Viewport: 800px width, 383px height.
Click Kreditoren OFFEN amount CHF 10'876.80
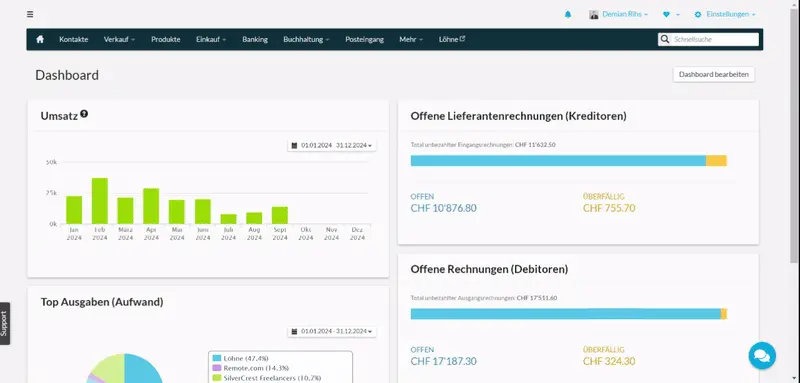443,208
